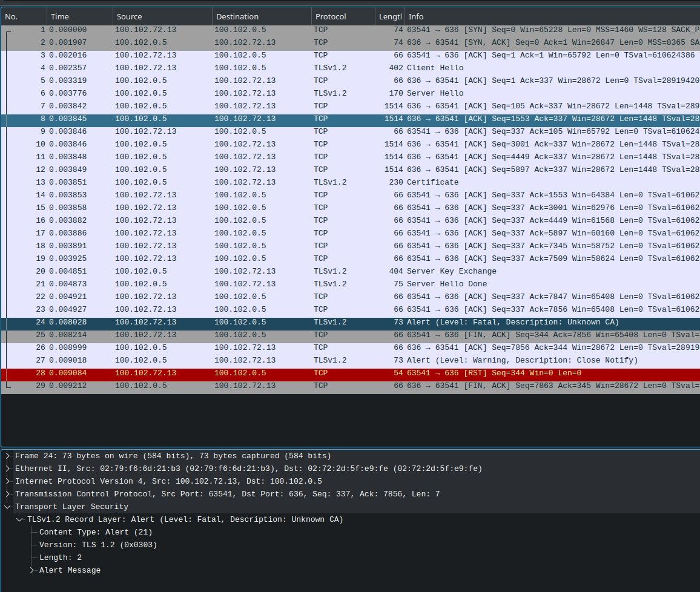
Task: Sort packets by the Destination column header
Action: pos(262,16)
